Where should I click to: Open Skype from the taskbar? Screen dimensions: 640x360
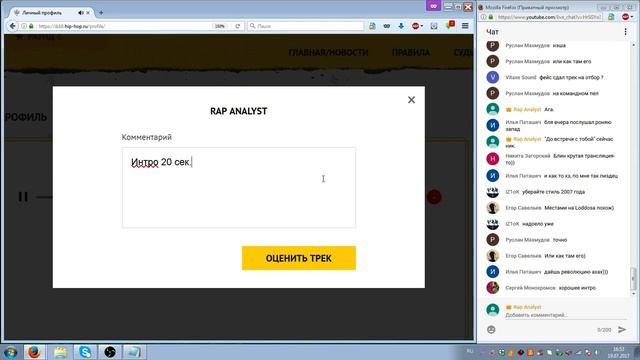click(85, 352)
